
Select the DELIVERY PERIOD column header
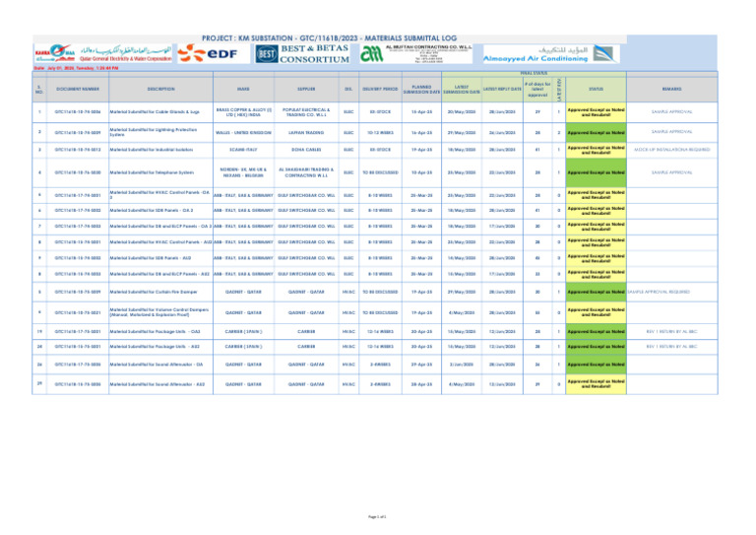(x=380, y=90)
